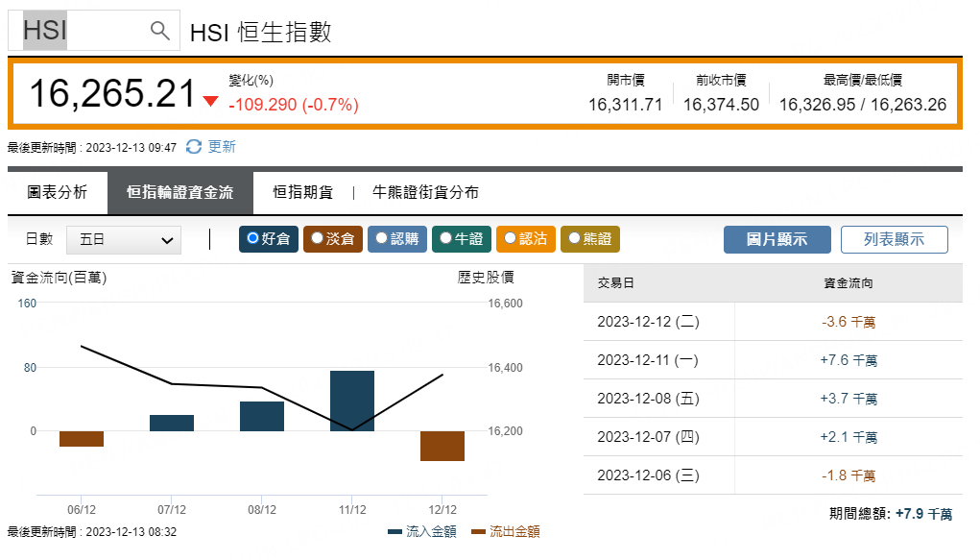This screenshot has width=980, height=560.
Task: Open the 恒指期貨 tab
Action: (x=303, y=192)
